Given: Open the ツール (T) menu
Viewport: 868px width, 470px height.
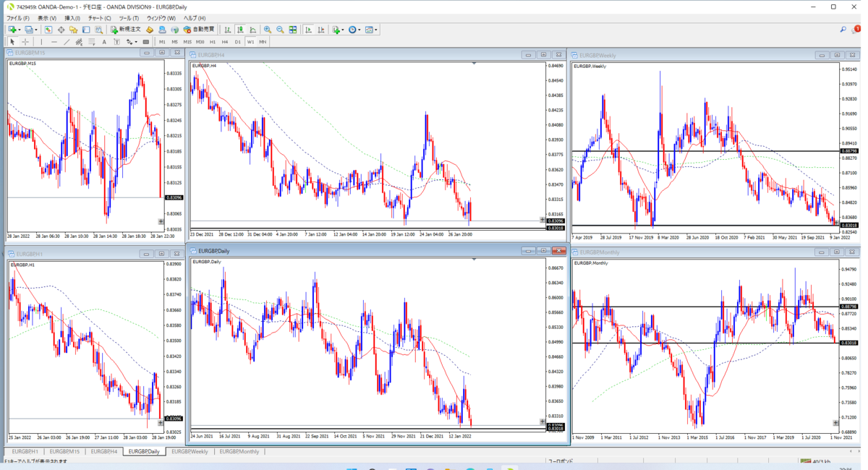Looking at the screenshot, I should [129, 18].
